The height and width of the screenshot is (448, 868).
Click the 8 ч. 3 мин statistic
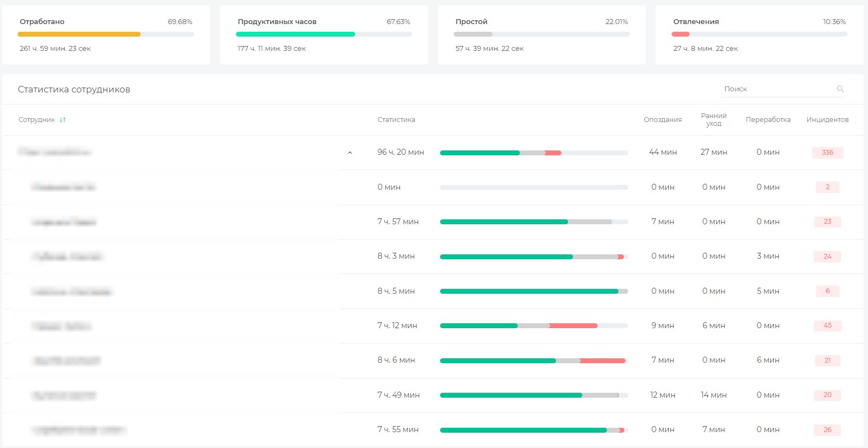pyautogui.click(x=396, y=256)
